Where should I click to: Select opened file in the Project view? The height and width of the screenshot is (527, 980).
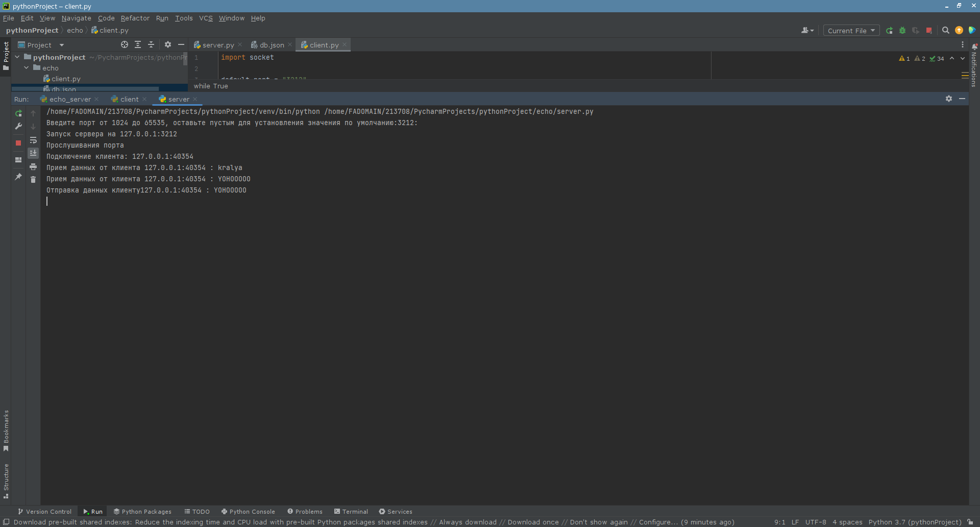click(124, 44)
